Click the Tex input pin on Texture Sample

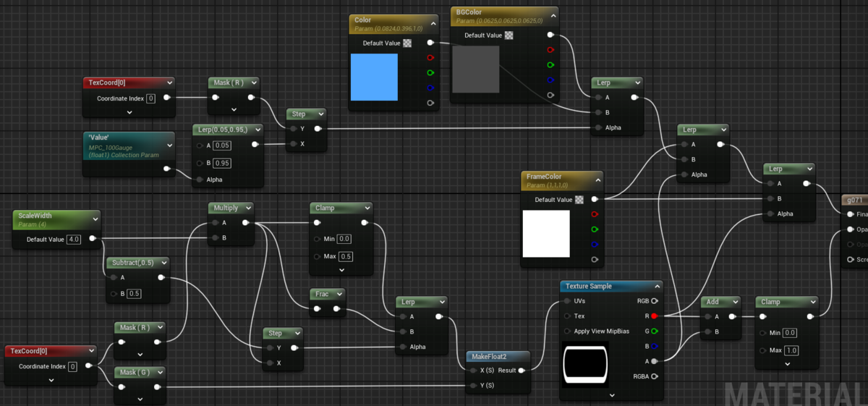[567, 316]
